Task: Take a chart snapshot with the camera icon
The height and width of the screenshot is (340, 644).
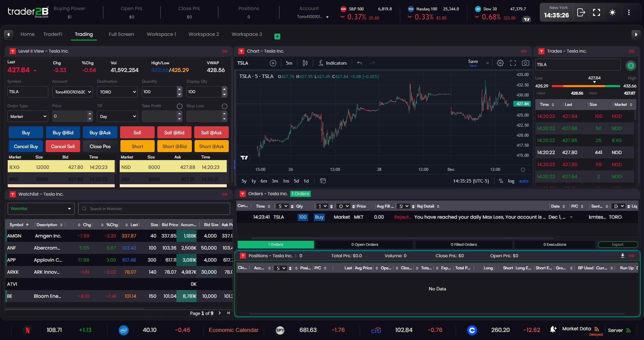Action: point(526,63)
